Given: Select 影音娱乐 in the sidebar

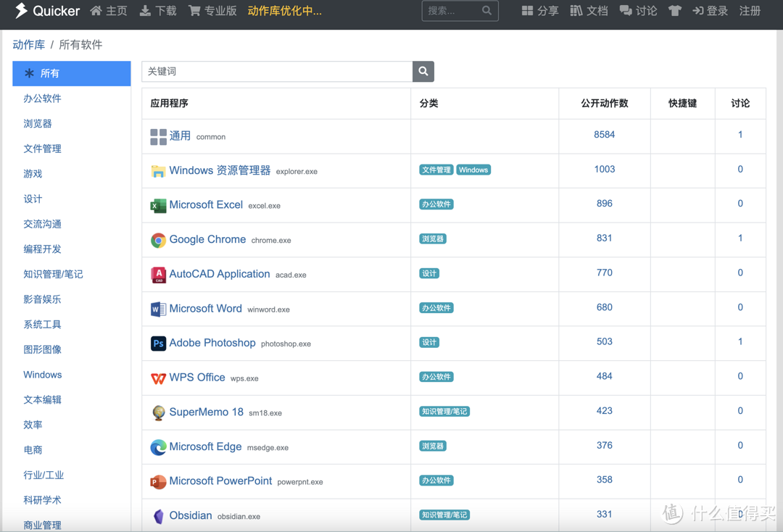Looking at the screenshot, I should click(x=43, y=299).
